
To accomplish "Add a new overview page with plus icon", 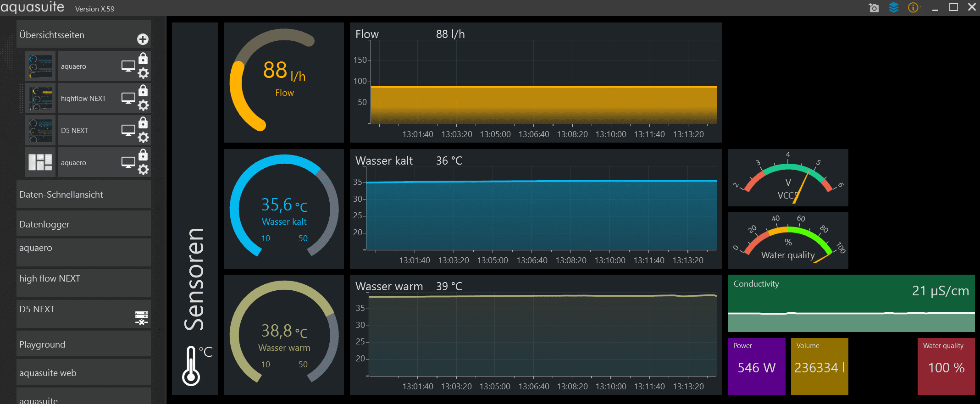I will pyautogui.click(x=143, y=39).
